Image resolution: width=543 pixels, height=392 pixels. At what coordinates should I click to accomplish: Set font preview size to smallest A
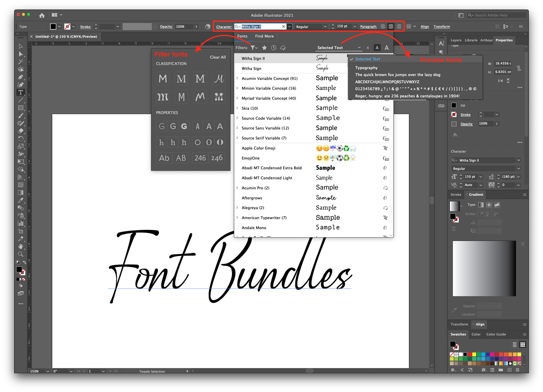click(x=368, y=48)
